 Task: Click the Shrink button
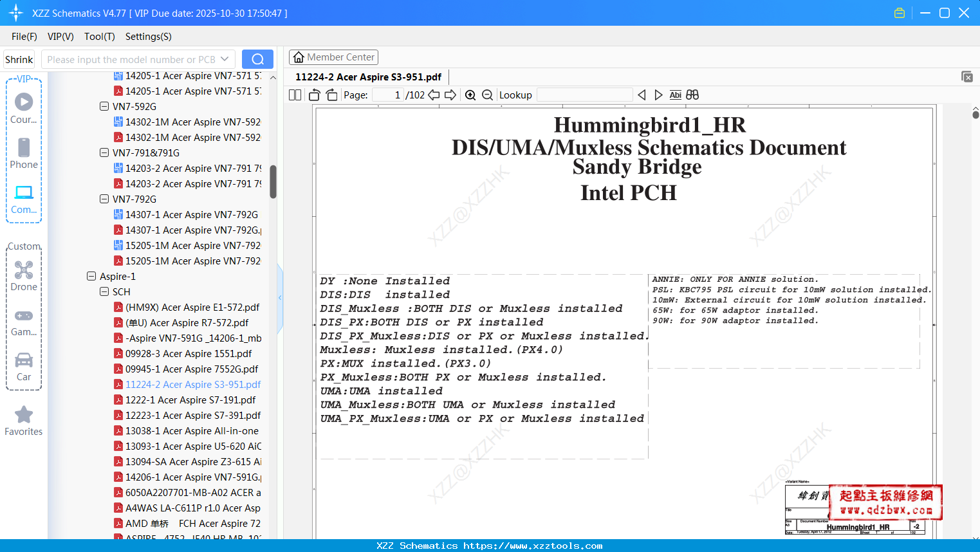click(x=19, y=59)
